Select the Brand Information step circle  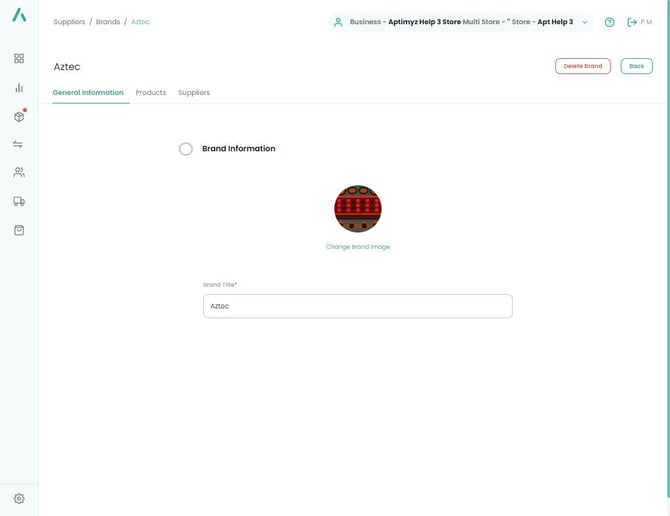point(185,149)
